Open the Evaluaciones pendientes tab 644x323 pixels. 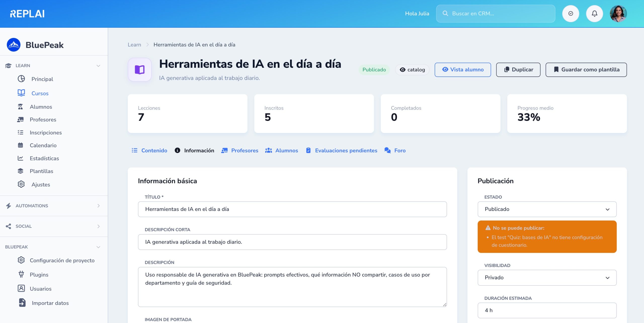pos(341,150)
